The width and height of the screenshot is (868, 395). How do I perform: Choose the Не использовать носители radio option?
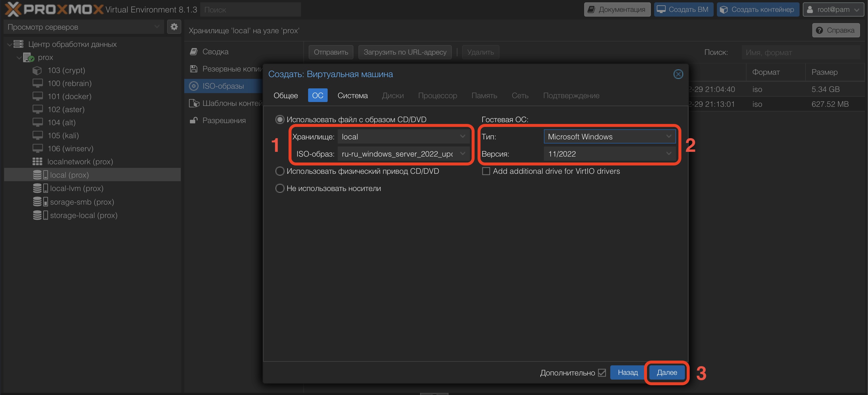[280, 188]
